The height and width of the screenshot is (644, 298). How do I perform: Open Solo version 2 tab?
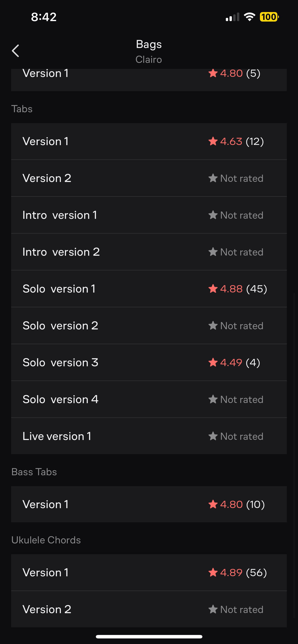pyautogui.click(x=149, y=325)
